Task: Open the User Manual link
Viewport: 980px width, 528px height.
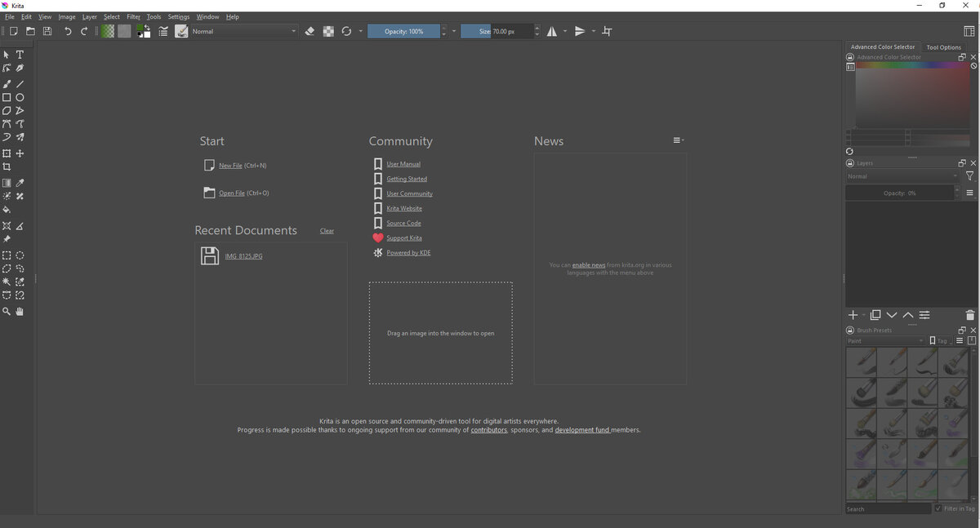Action: 403,164
